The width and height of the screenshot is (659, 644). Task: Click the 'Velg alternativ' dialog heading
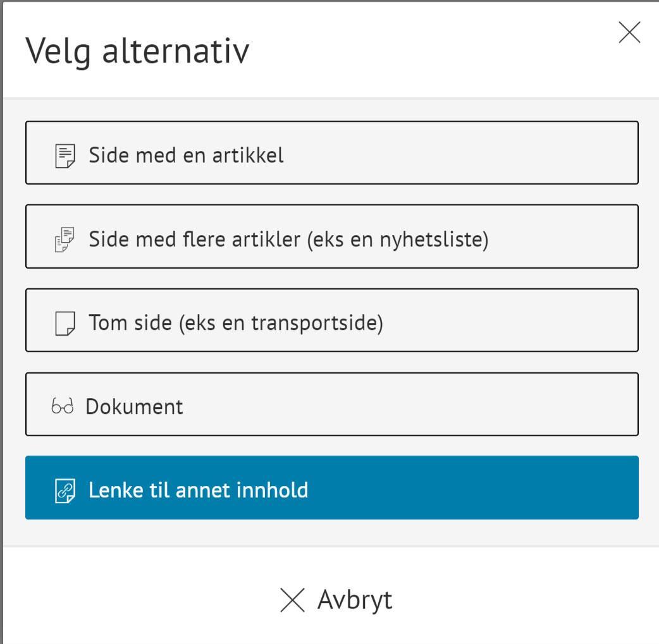pyautogui.click(x=137, y=51)
